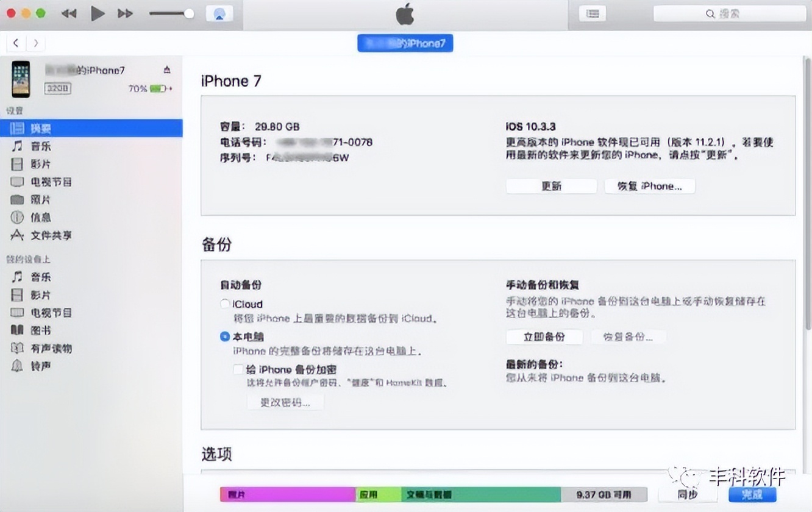The image size is (812, 512).
Task: Open the 恢复备份... dialog
Action: coord(629,336)
